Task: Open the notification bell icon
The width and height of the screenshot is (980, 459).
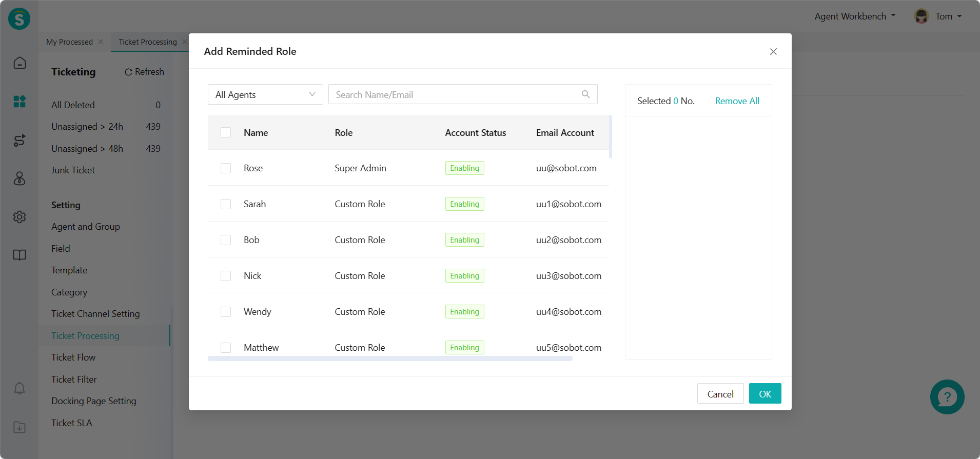Action: 19,388
